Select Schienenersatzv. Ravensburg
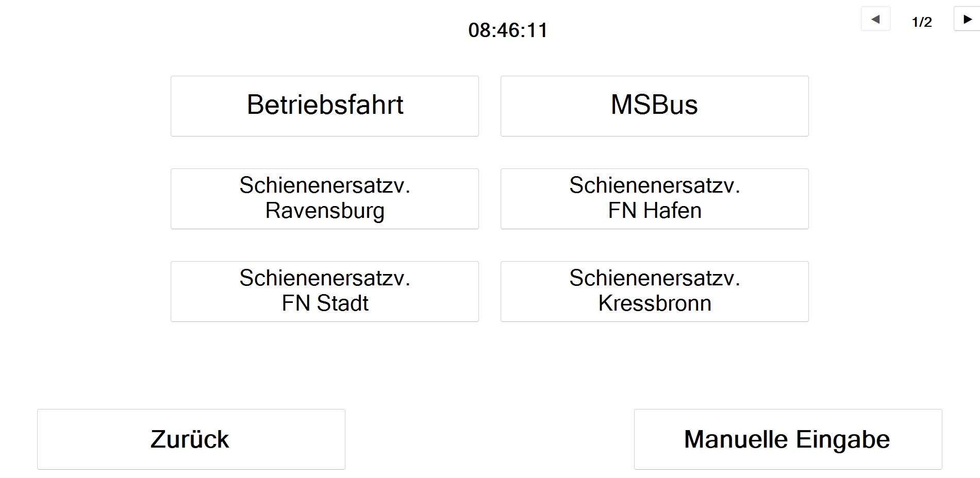 point(324,198)
